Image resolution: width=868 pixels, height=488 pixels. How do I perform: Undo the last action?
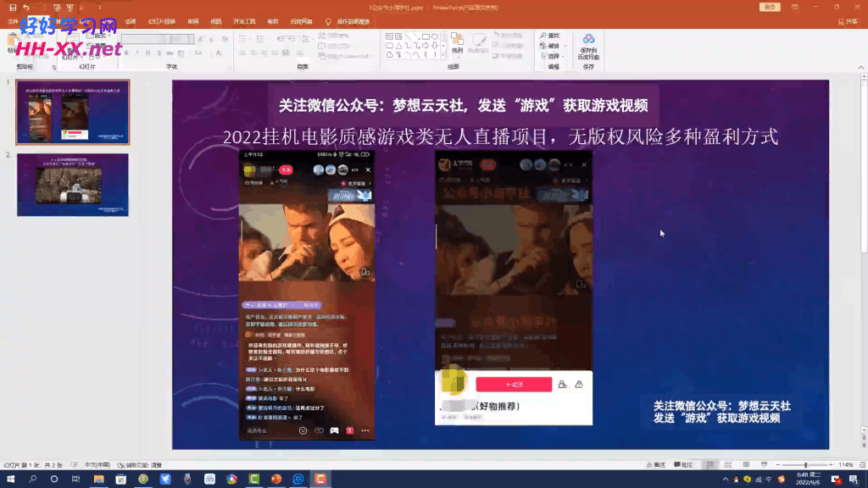click(26, 8)
